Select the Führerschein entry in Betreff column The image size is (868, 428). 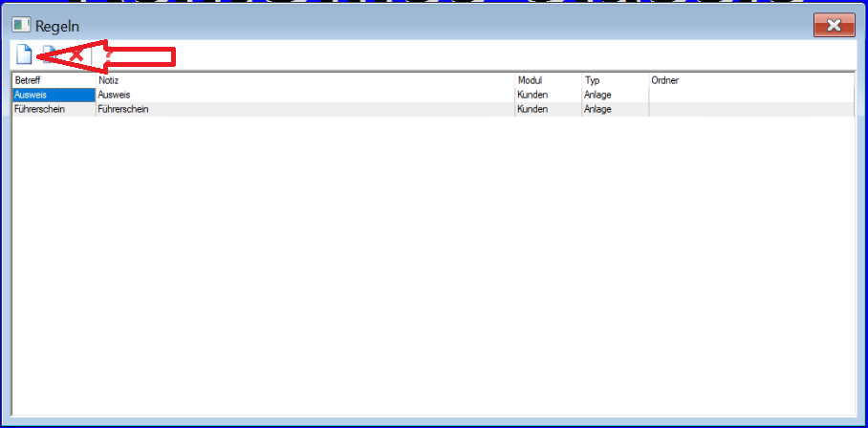coord(54,110)
